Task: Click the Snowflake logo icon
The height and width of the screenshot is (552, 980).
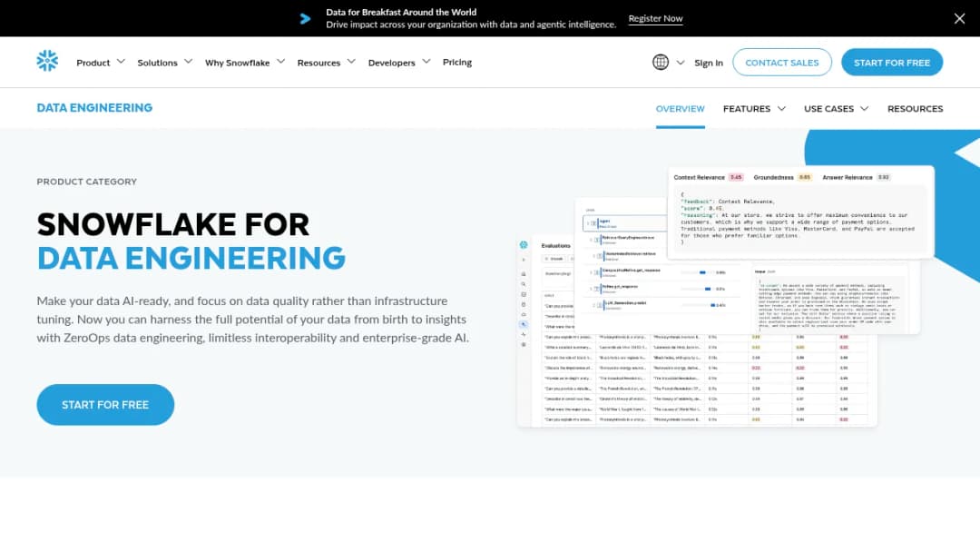Action: [47, 61]
